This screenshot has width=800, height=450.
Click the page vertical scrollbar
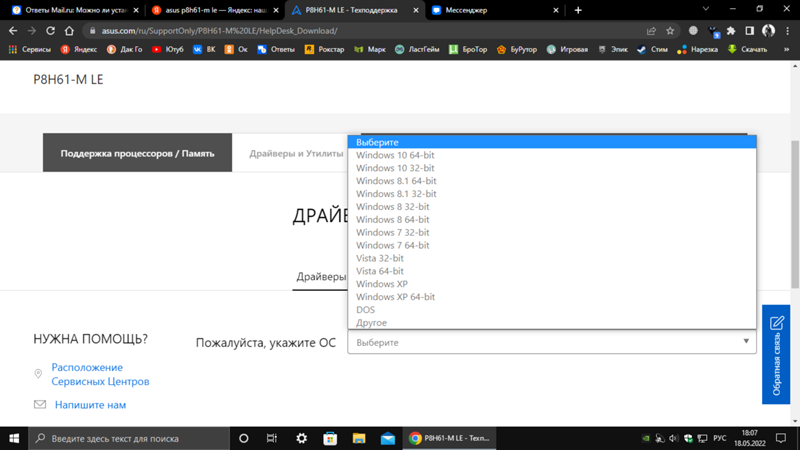pyautogui.click(x=795, y=214)
